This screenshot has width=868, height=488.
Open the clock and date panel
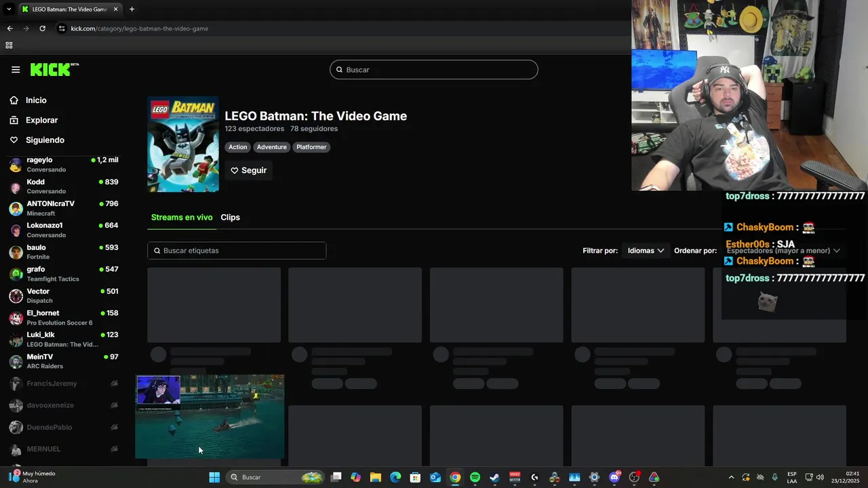pos(846,477)
